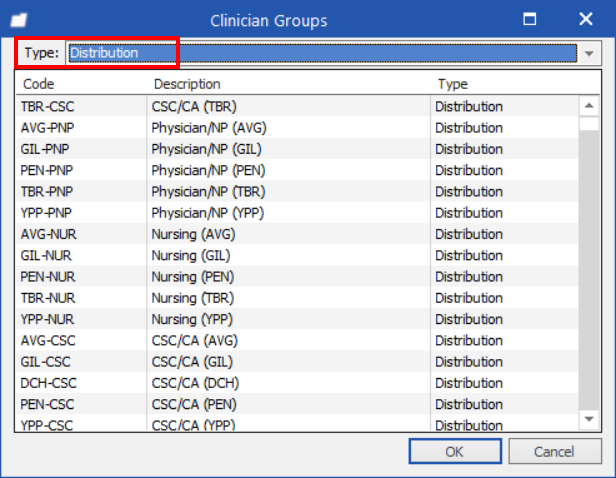This screenshot has width=616, height=478.
Task: Click description Physician/NP (YPP)
Action: pyautogui.click(x=208, y=212)
